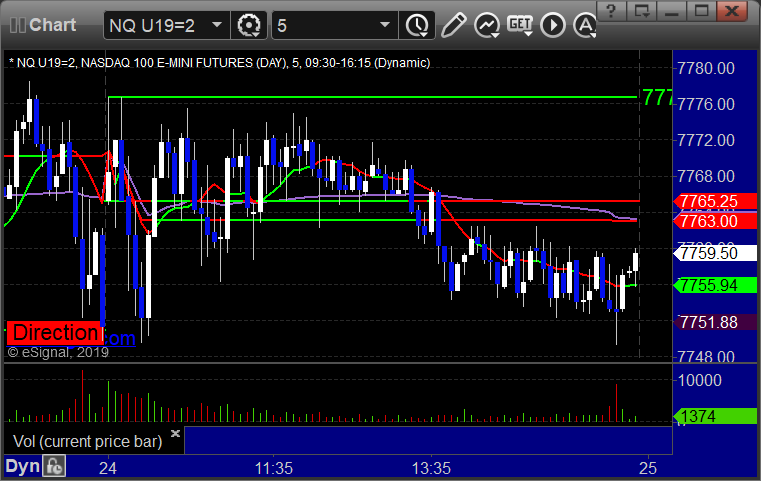
Task: Click the Dyn time template button
Action: click(x=23, y=466)
